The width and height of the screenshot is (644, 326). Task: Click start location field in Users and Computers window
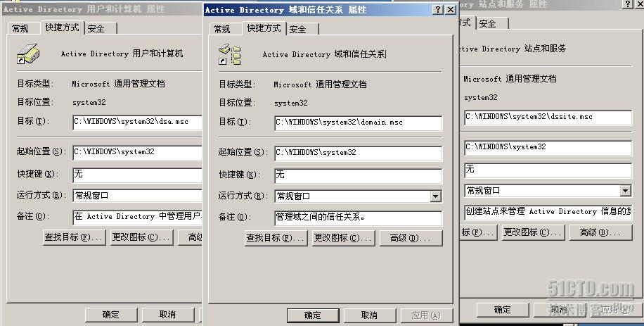click(138, 152)
